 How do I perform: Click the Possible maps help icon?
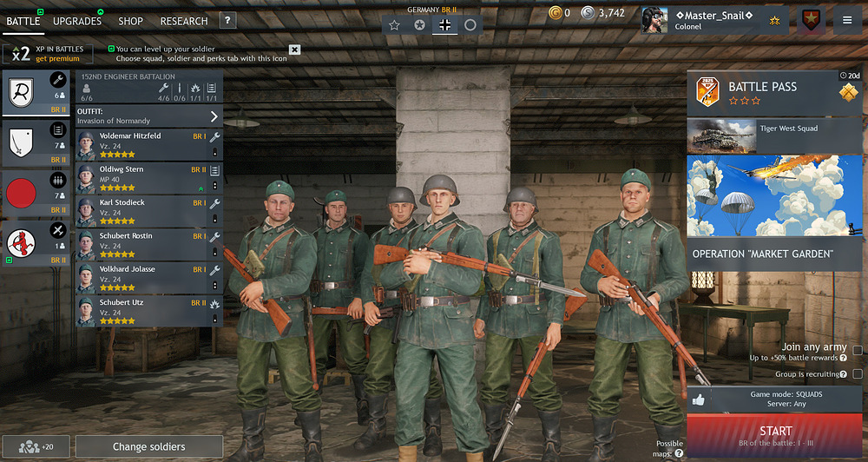click(680, 453)
